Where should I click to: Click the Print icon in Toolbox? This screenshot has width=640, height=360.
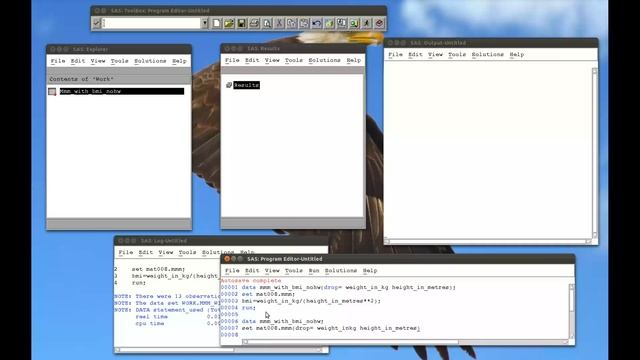tap(254, 23)
